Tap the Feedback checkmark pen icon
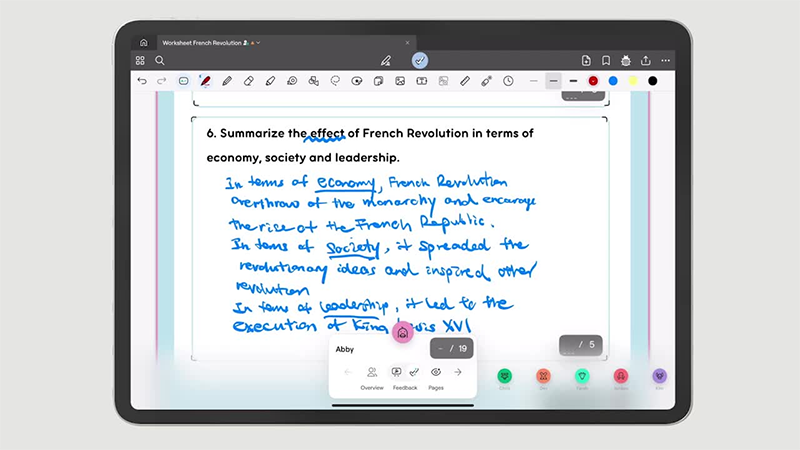 (x=414, y=372)
